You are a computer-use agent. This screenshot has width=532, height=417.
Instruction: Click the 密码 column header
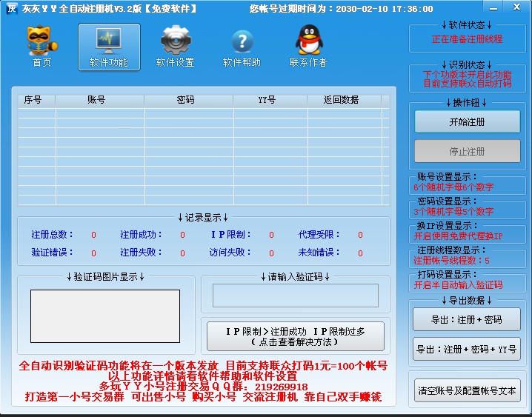click(x=189, y=100)
